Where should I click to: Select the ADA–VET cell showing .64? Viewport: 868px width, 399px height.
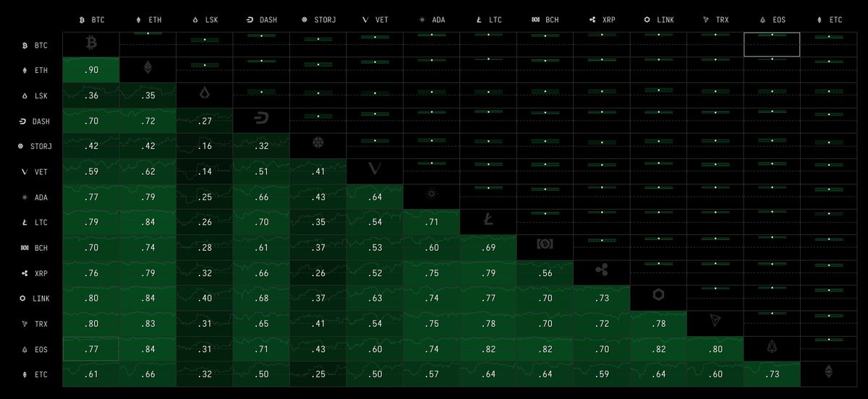pos(375,197)
